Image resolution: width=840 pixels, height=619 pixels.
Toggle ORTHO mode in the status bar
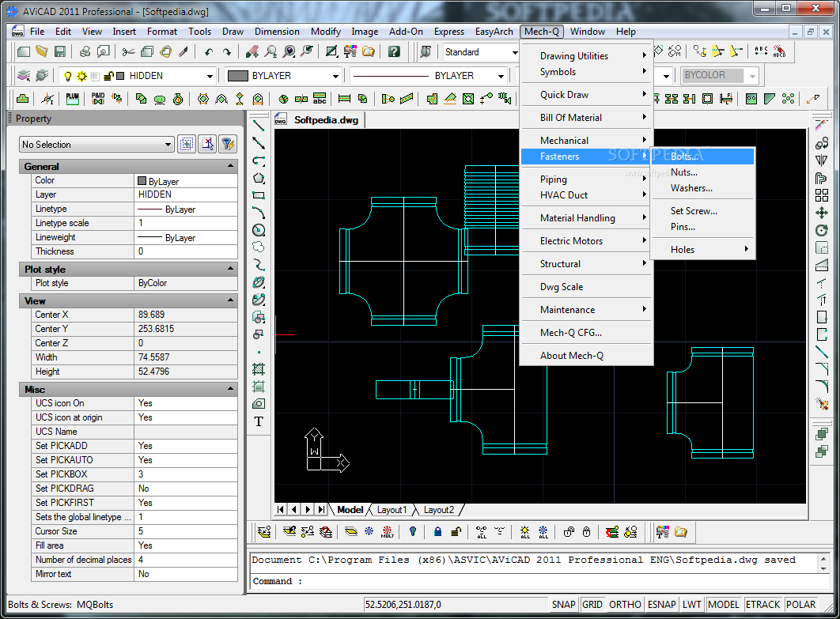tap(625, 605)
